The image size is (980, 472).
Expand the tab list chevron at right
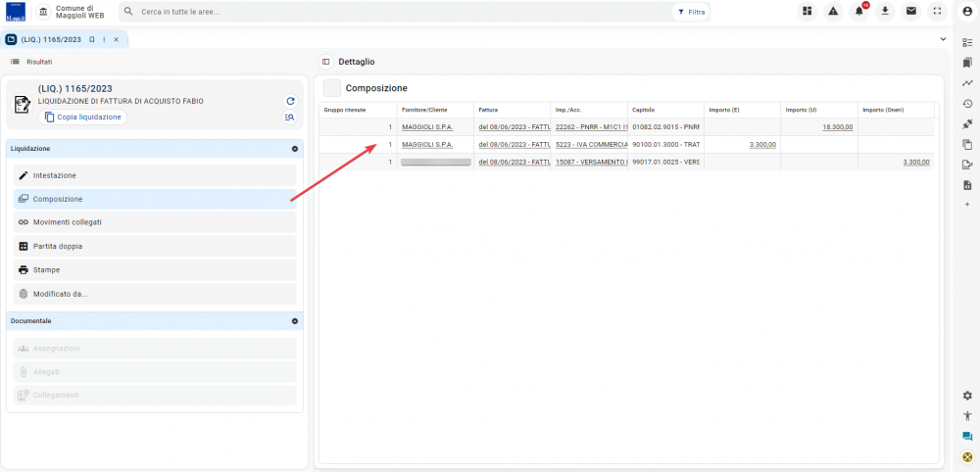pos(943,39)
